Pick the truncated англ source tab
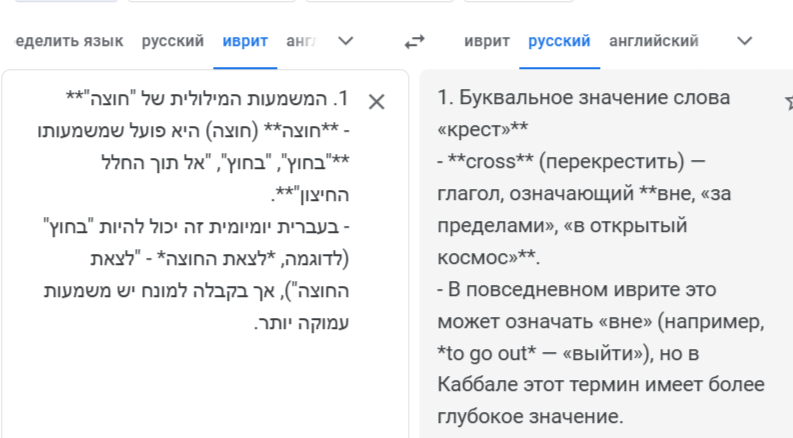Image resolution: width=793 pixels, height=438 pixels. click(301, 41)
